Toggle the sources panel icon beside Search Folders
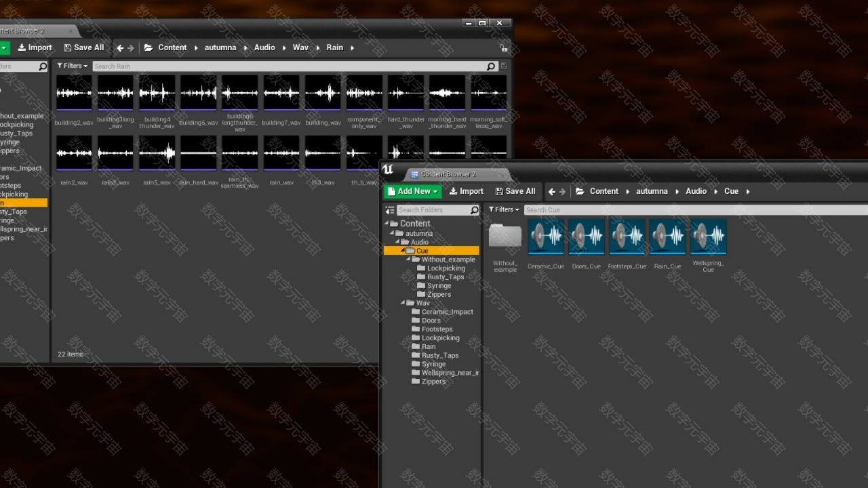Screen dimensions: 868x488 click(x=390, y=210)
